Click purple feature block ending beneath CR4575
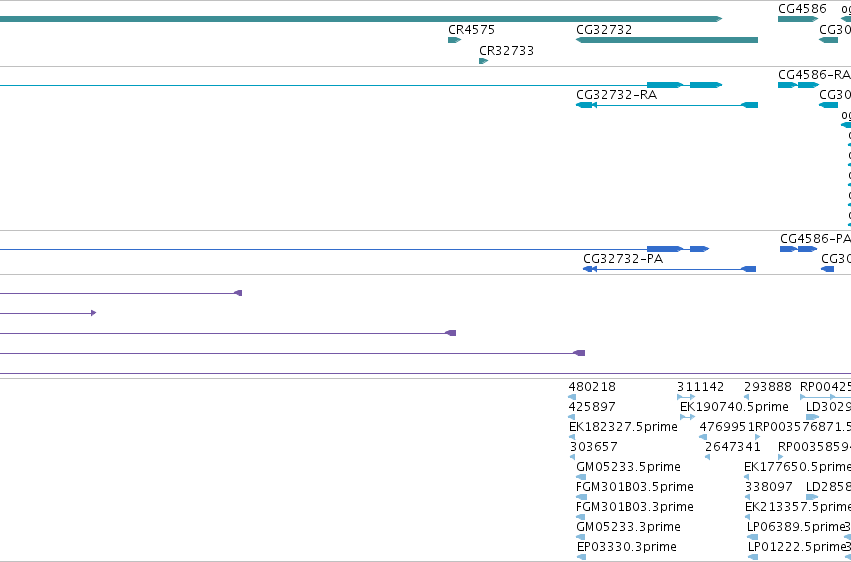The height and width of the screenshot is (562, 851). click(450, 333)
